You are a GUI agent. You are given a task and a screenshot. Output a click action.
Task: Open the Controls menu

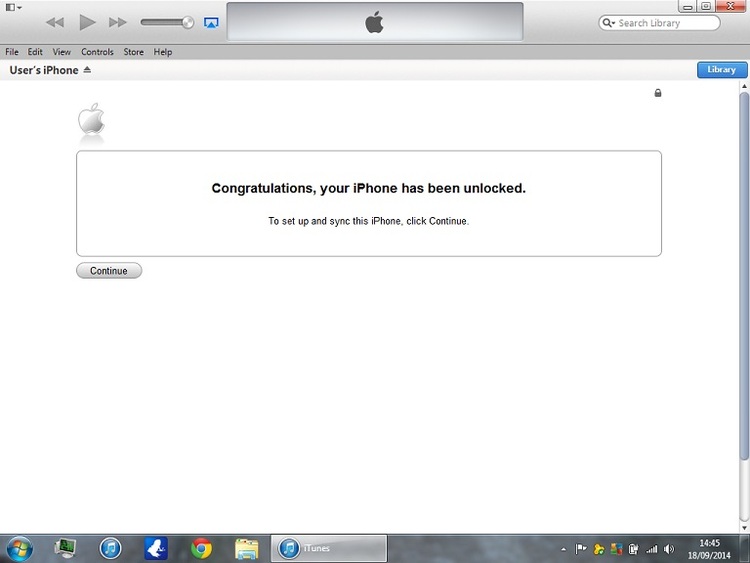click(97, 52)
